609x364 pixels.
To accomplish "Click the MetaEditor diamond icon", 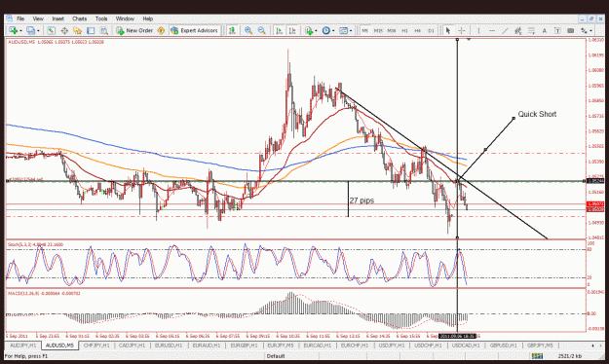I will [x=161, y=30].
